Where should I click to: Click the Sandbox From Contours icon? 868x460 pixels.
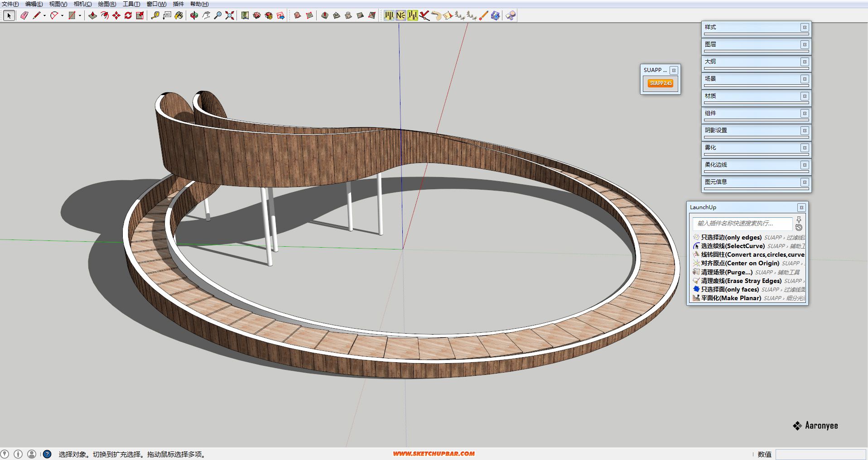[x=298, y=15]
